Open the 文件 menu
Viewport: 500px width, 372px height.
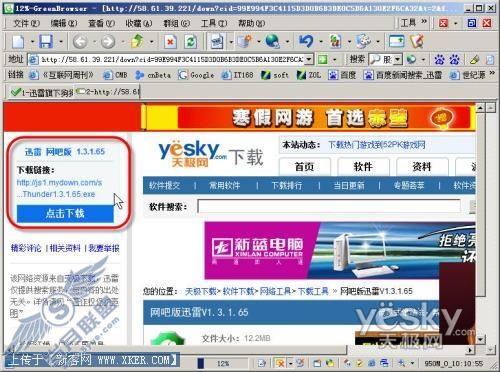click(x=27, y=23)
